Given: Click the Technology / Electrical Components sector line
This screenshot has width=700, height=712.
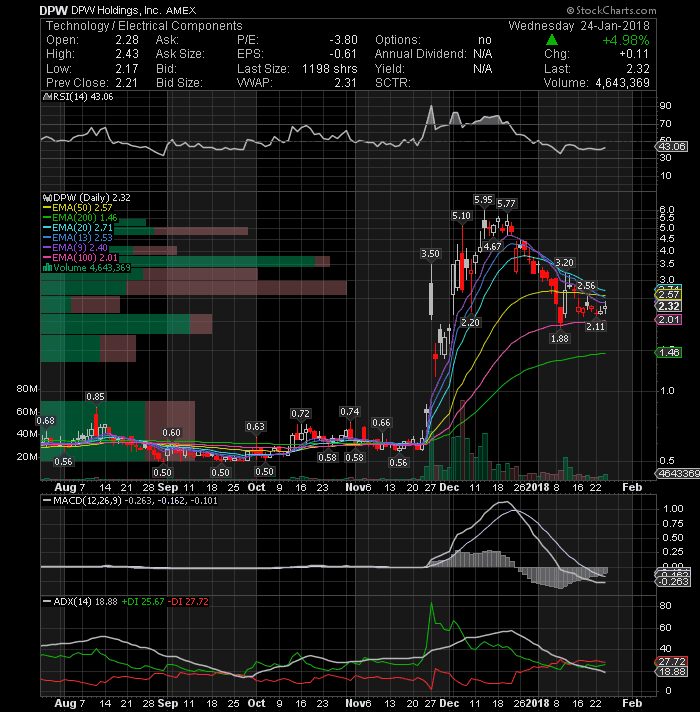Looking at the screenshot, I should [x=144, y=26].
